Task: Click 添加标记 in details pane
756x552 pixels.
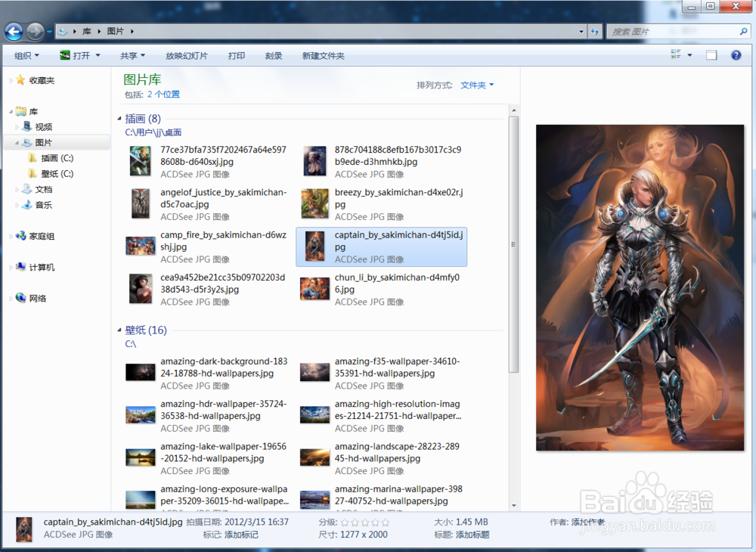Action: tap(241, 535)
